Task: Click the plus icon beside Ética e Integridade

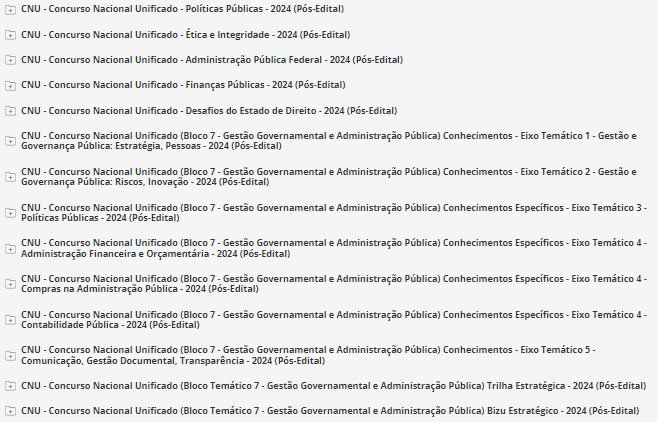Action: [10, 35]
